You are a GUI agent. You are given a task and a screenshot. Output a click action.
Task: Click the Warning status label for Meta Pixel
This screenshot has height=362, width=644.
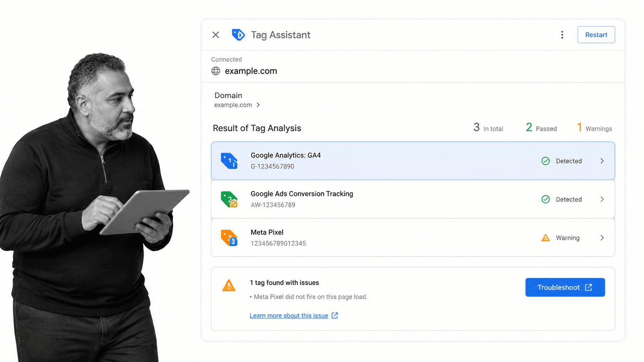pos(567,238)
